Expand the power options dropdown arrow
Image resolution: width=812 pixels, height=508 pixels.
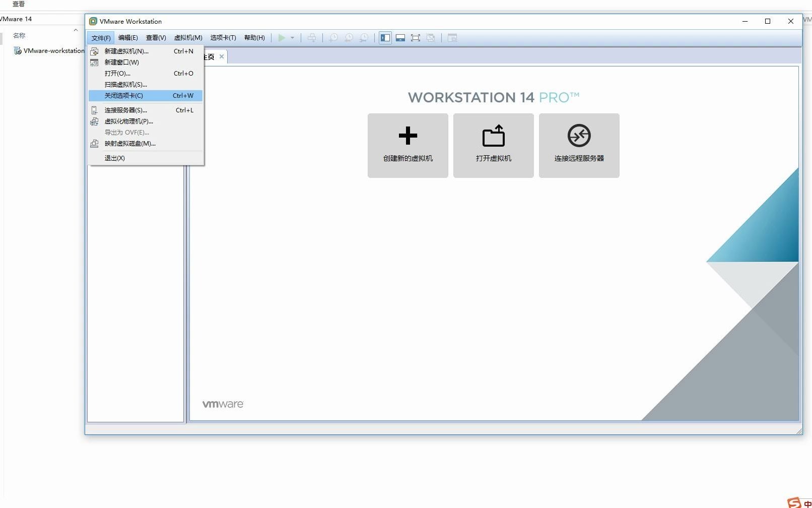[x=292, y=38]
